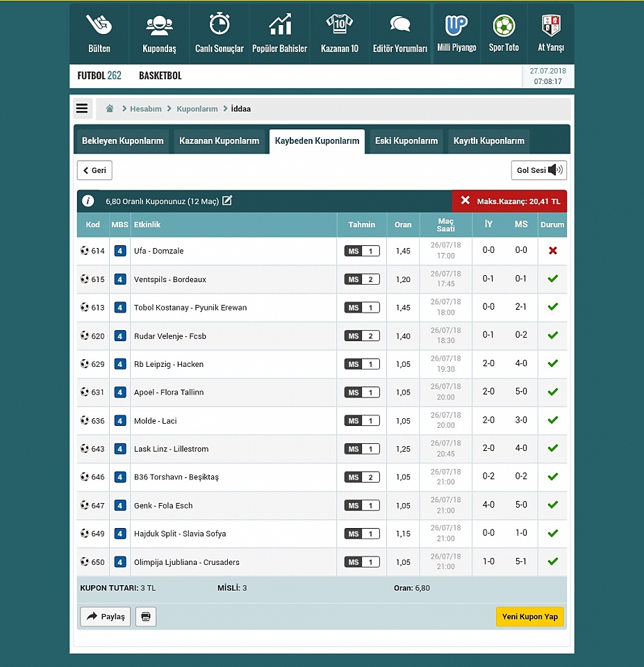Click the green check for Genk - Fola Esch
The image size is (644, 667).
pos(553,504)
